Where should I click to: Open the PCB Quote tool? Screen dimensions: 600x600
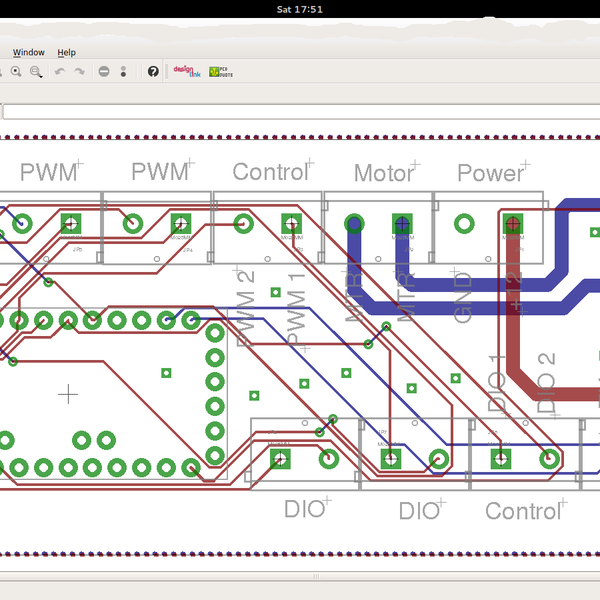click(x=221, y=72)
